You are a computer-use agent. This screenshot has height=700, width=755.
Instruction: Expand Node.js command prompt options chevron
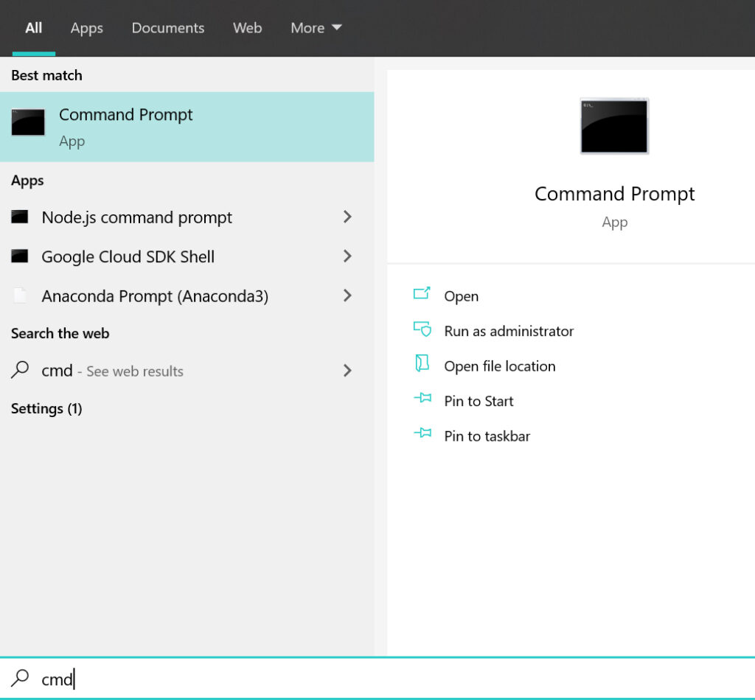click(x=347, y=217)
